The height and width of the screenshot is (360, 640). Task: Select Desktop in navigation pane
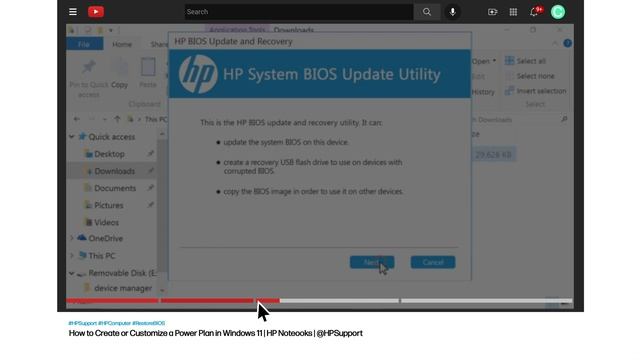point(109,154)
